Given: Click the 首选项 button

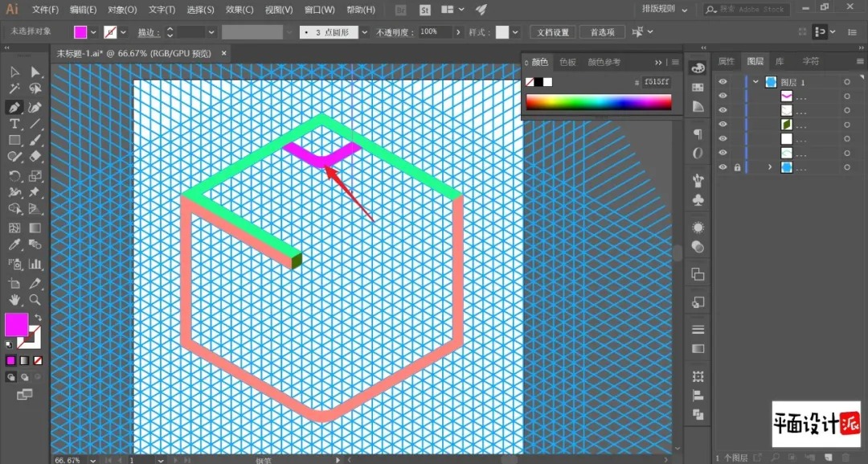Looking at the screenshot, I should (603, 33).
